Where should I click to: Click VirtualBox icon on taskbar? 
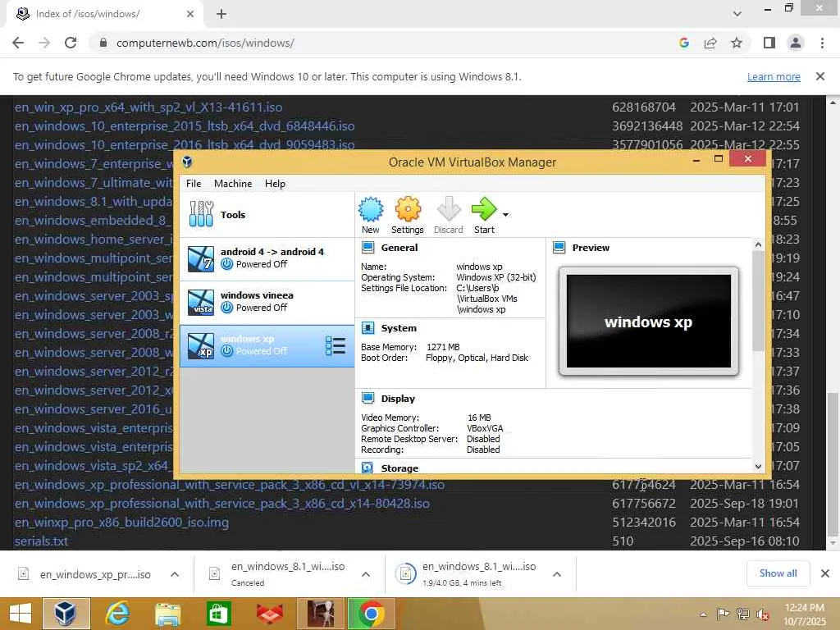point(66,614)
